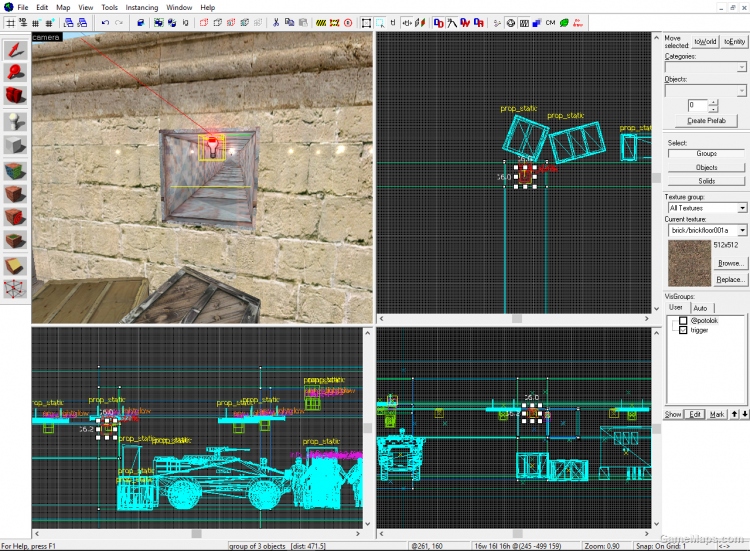Open the Help menu
Screen dimensions: 750x551
click(207, 7)
